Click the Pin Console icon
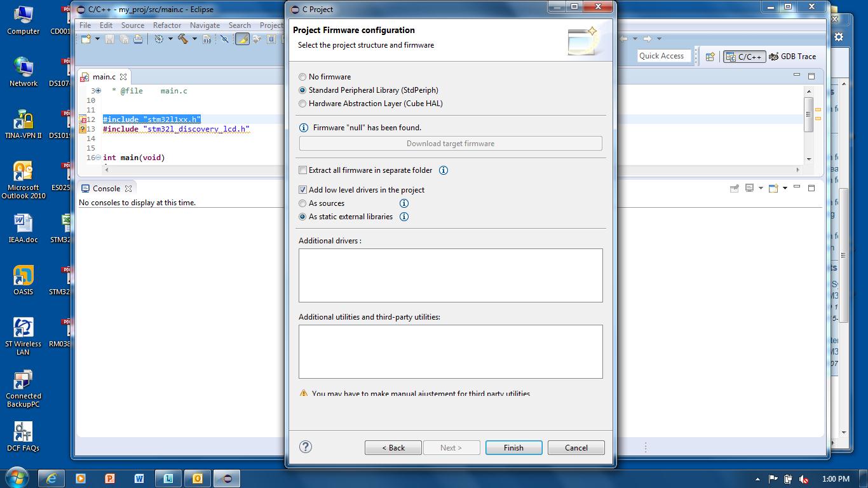Image resolution: width=868 pixels, height=488 pixels. [734, 188]
